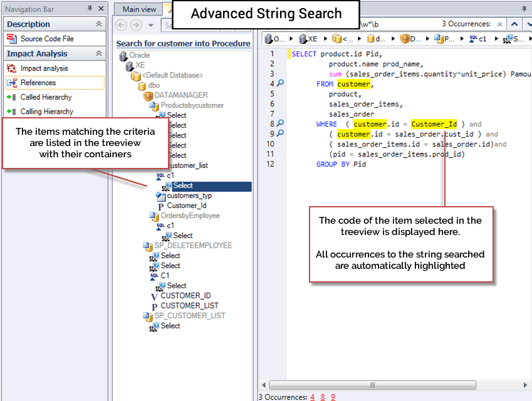Go to previous occurrence with up chevron
Screen dimensions: 532x401
click(514, 24)
